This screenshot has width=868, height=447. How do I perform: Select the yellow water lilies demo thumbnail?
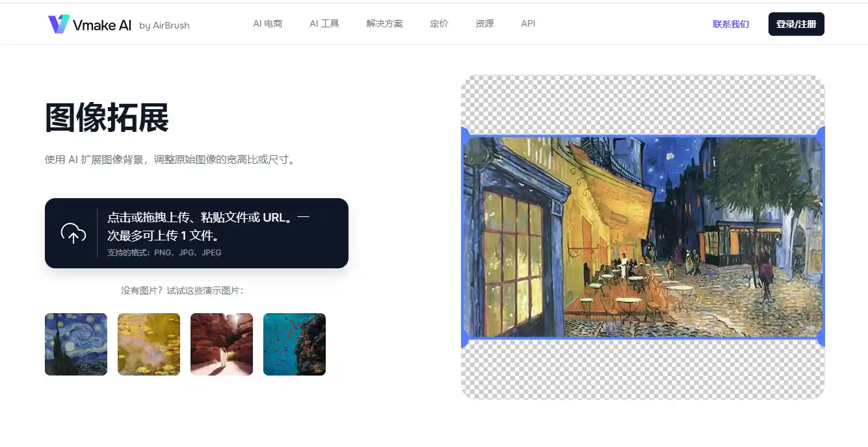pos(149,344)
